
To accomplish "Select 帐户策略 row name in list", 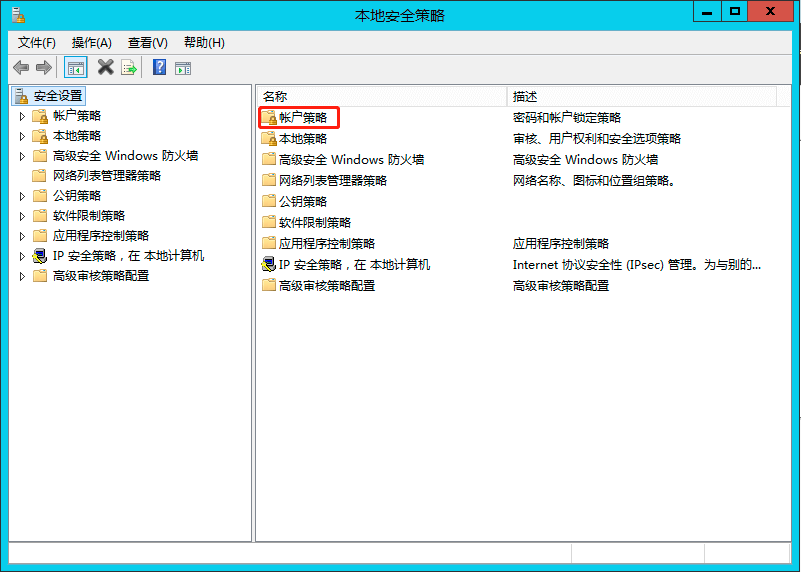I will point(303,118).
